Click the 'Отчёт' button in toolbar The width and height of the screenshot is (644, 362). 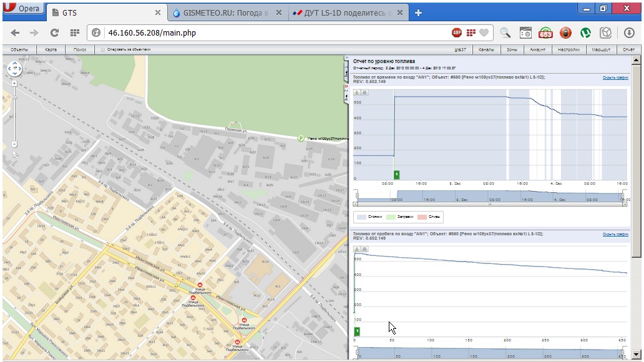(x=628, y=49)
